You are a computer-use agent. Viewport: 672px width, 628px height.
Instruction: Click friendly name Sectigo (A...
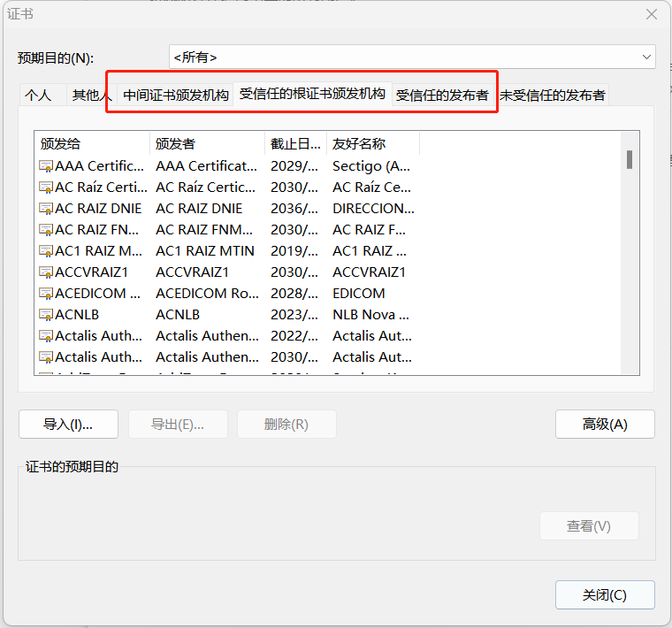371,166
